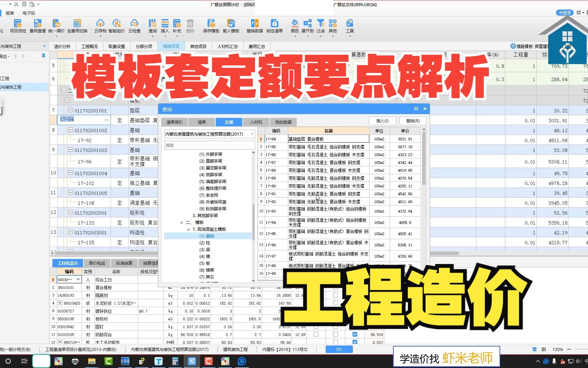This screenshot has width=588, height=368.
Task: Open the 我的数据 tab in query dialog
Action: tap(283, 122)
